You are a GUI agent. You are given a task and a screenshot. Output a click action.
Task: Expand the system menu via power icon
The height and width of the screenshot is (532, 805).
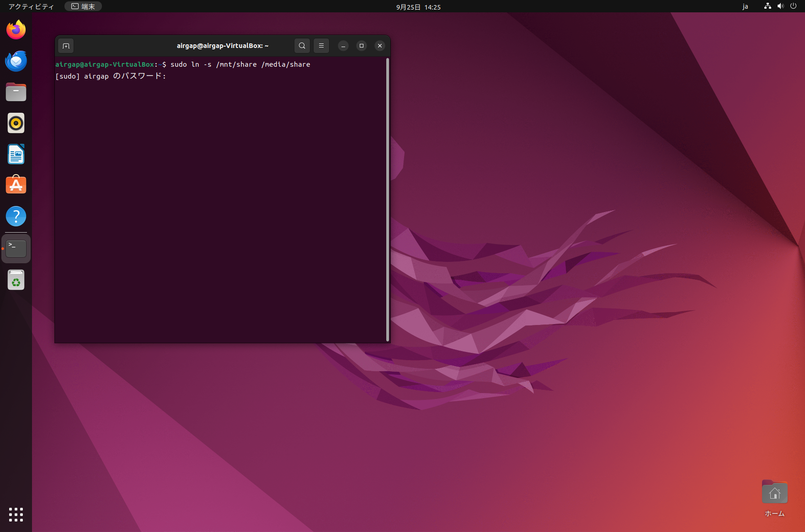tap(793, 6)
